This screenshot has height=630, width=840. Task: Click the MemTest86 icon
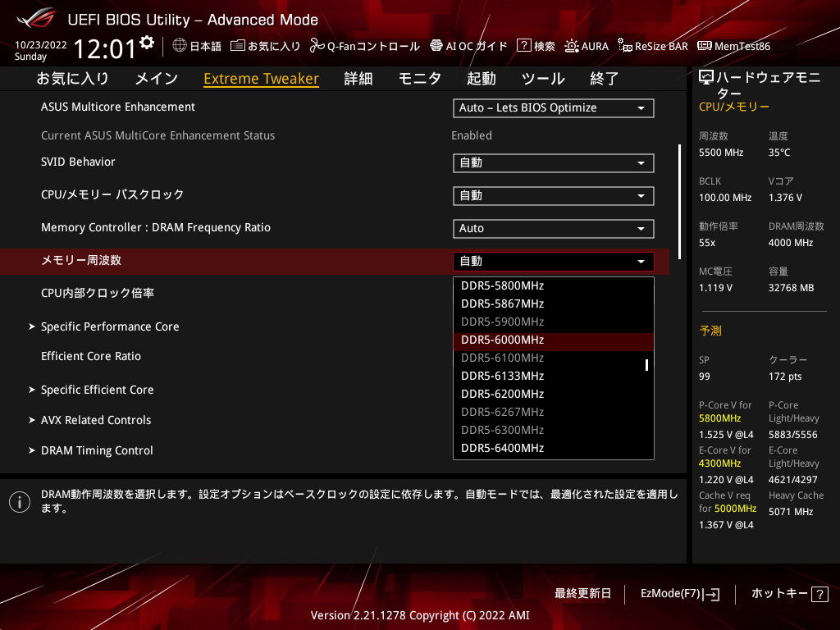705,46
